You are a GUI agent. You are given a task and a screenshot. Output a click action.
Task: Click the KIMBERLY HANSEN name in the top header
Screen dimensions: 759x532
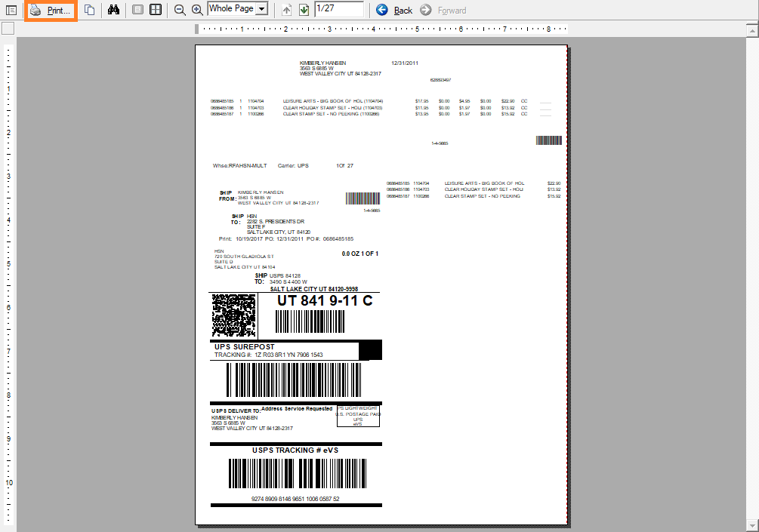[323, 63]
